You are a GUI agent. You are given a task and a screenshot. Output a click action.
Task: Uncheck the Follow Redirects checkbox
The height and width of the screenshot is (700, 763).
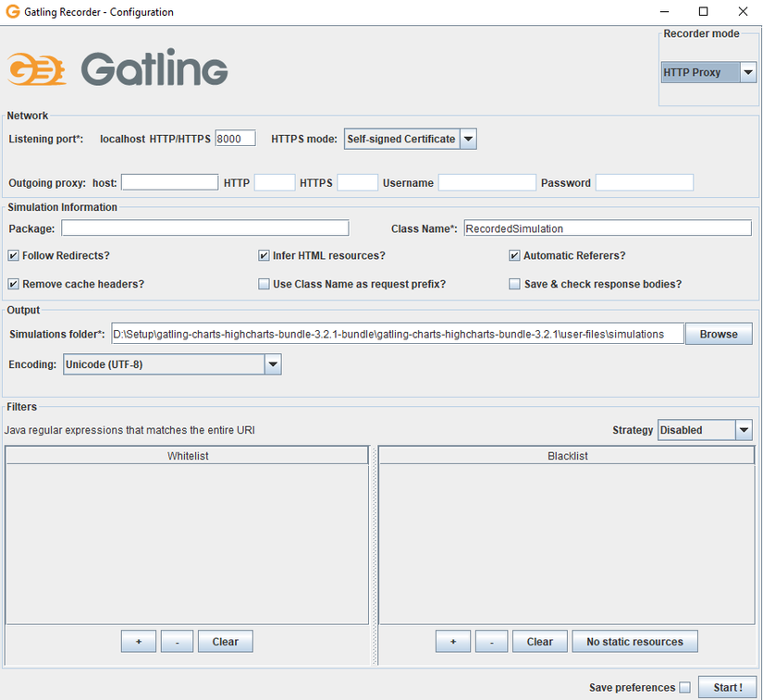[x=14, y=255]
